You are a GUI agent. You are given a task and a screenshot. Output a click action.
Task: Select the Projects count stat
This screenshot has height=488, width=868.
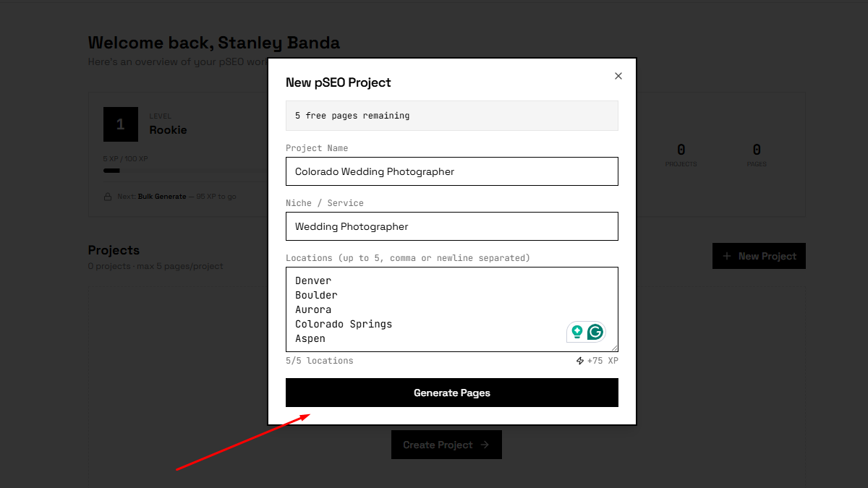[x=681, y=155]
